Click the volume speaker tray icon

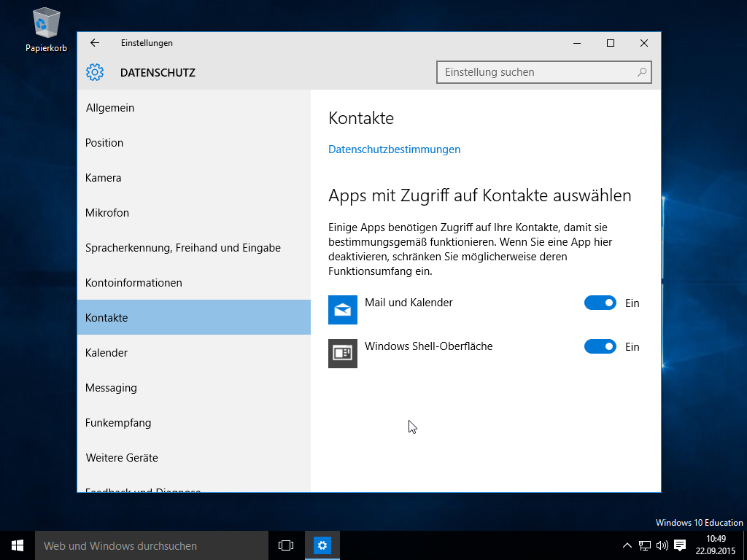pyautogui.click(x=662, y=545)
